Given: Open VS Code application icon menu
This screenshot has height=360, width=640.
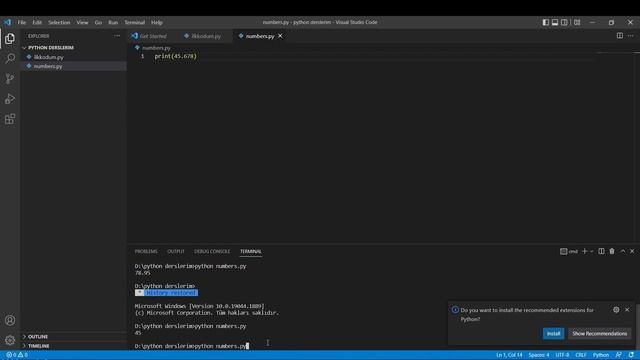Looking at the screenshot, I should point(8,22).
